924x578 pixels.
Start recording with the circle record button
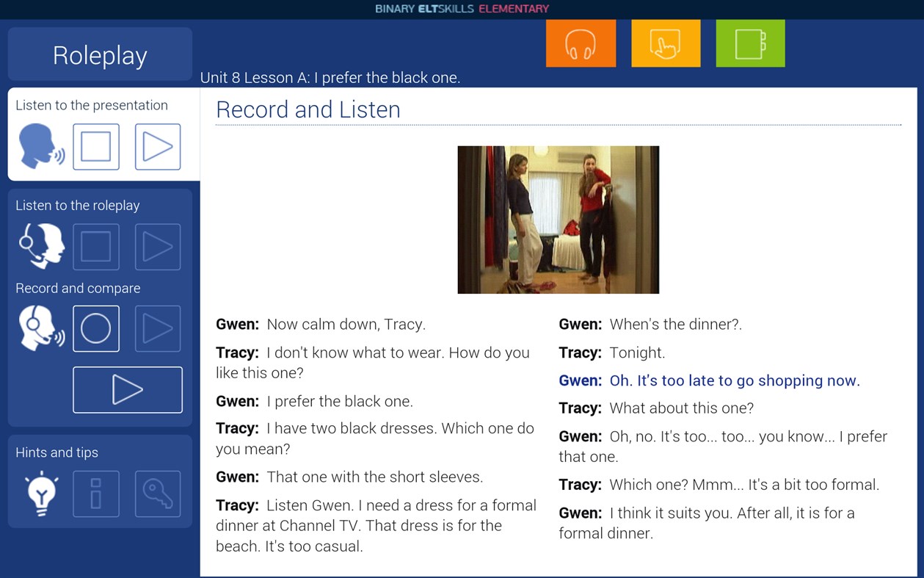96,328
